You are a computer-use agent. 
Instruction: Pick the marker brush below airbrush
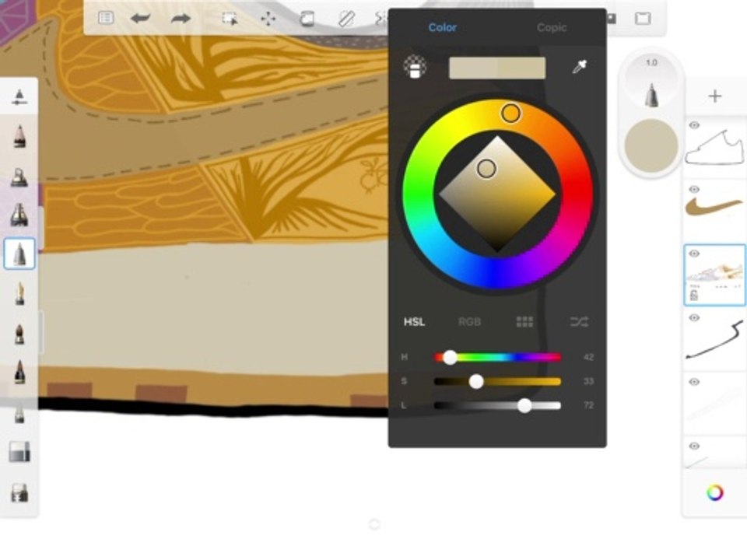19,215
